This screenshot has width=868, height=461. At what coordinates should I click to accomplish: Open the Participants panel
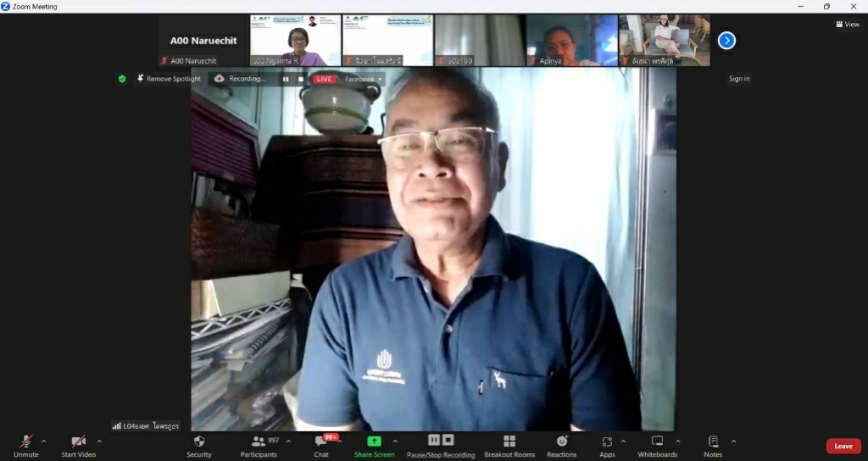[x=259, y=446]
